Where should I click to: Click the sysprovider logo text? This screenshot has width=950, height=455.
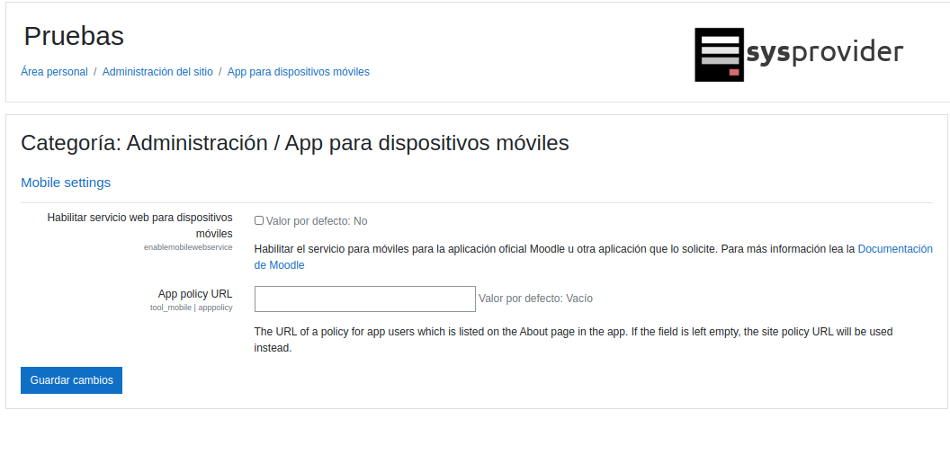[x=824, y=52]
